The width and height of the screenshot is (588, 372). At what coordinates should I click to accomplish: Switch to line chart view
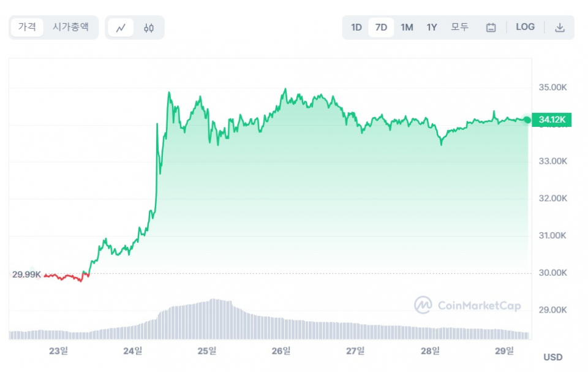(x=121, y=28)
